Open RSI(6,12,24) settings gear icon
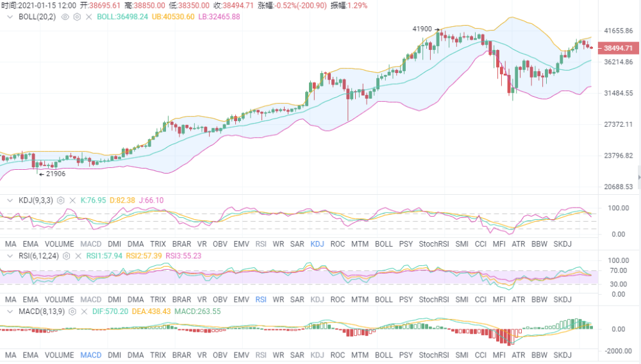Viewport: 641px width, 364px height. tap(66, 256)
